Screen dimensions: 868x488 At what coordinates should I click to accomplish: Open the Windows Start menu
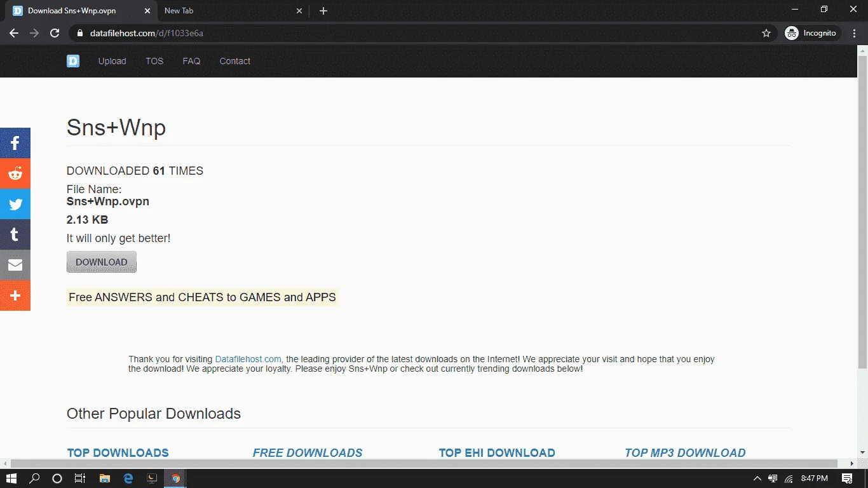click(12, 478)
